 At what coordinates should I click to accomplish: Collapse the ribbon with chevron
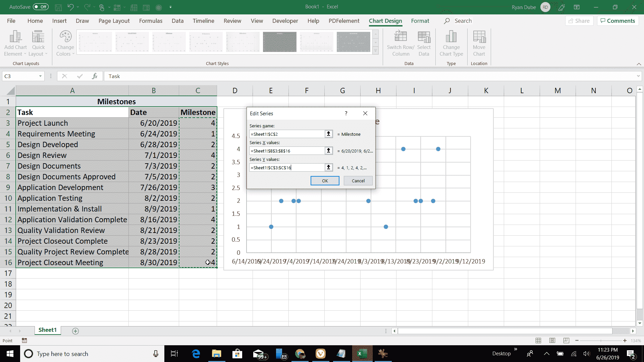coord(639,64)
